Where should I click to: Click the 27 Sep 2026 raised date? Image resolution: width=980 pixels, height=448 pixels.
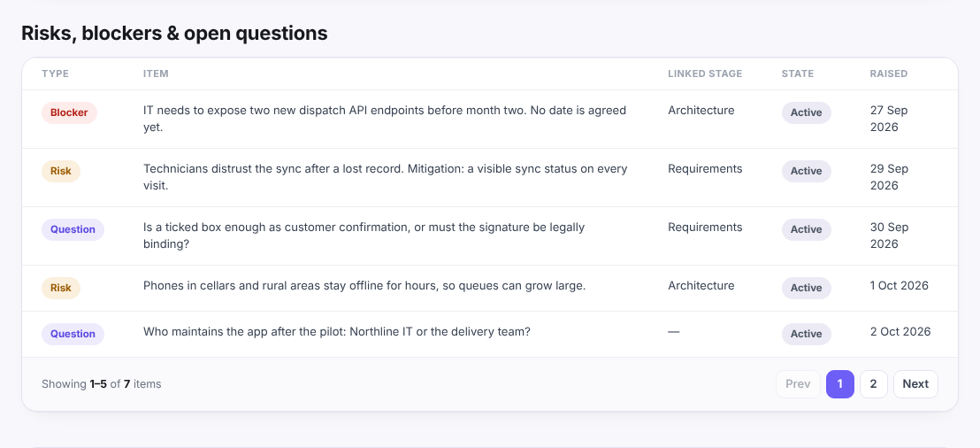889,119
